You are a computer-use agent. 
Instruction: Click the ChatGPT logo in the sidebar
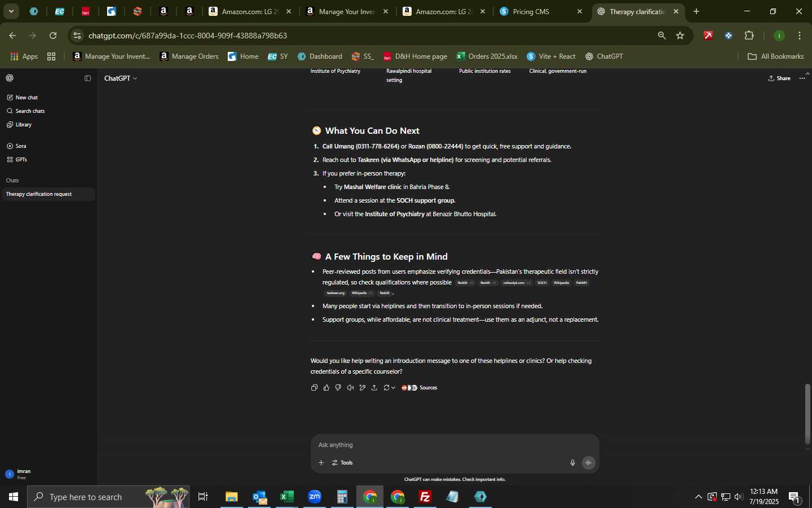pyautogui.click(x=10, y=78)
